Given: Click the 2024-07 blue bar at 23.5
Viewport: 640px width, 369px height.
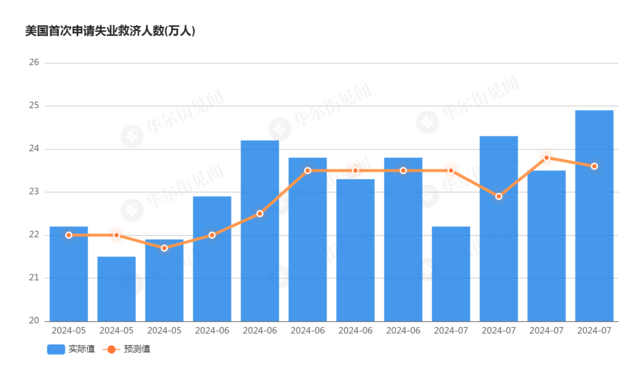Looking at the screenshot, I should tap(546, 246).
